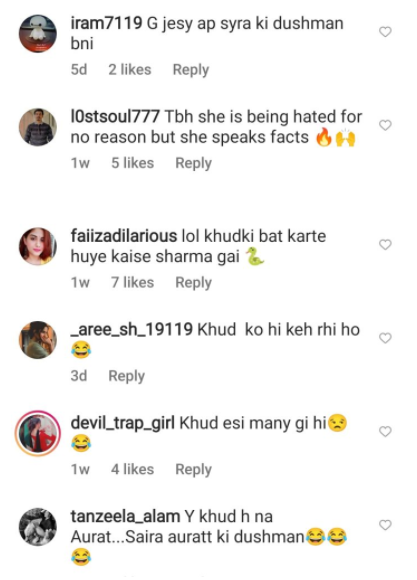Reply to l0stsoul777's comment

(x=194, y=163)
